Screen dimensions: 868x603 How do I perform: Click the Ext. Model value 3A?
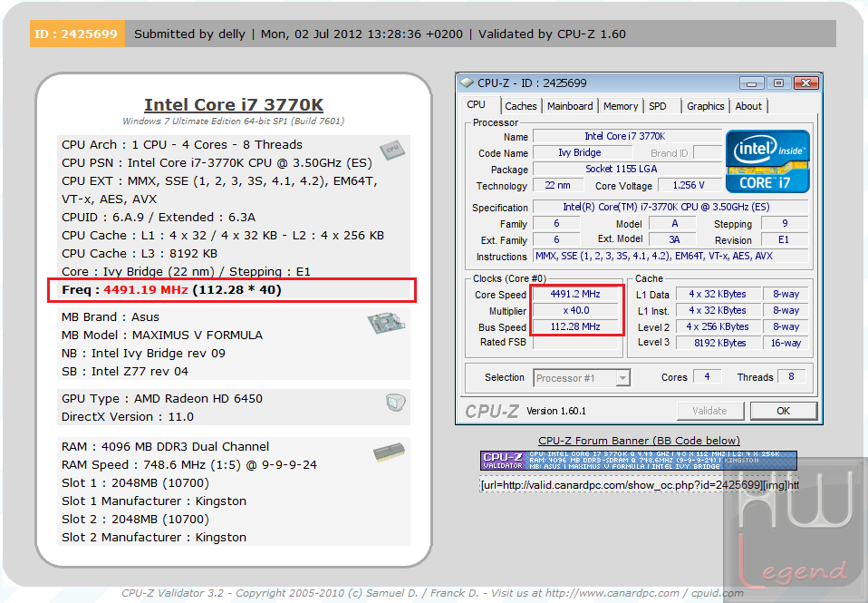click(673, 240)
